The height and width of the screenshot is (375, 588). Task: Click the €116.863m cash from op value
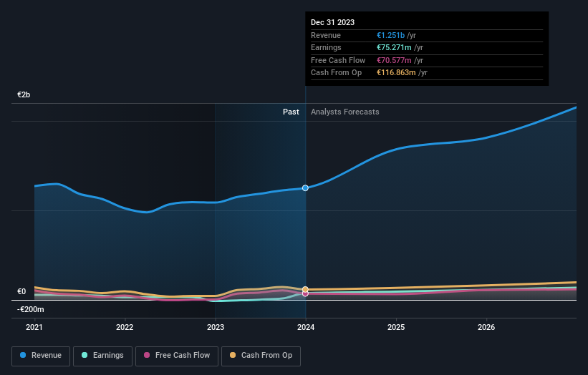(396, 73)
